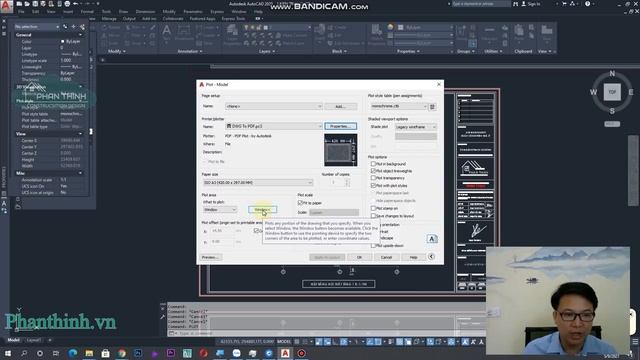
Task: Click the Insert block icon in Block panel
Action: (x=320, y=33)
